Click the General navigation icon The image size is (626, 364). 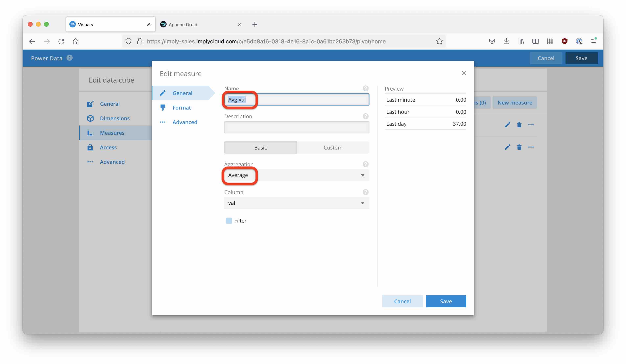click(x=90, y=104)
